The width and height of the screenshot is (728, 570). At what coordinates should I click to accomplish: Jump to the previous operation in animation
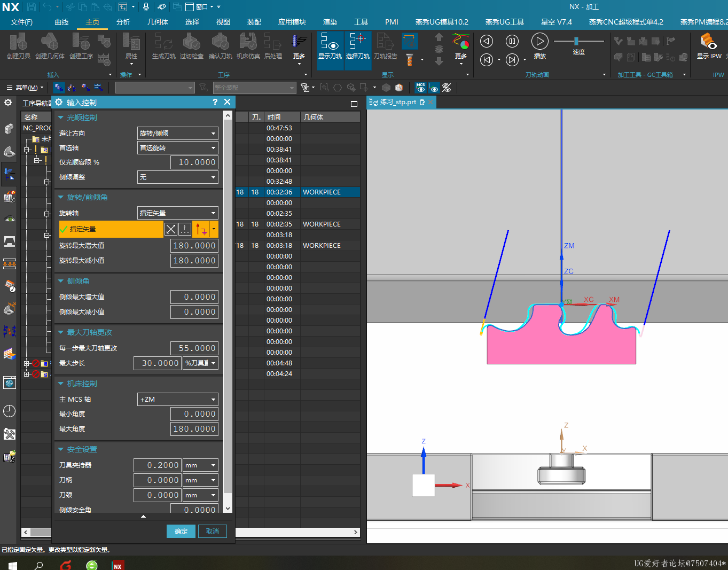486,60
